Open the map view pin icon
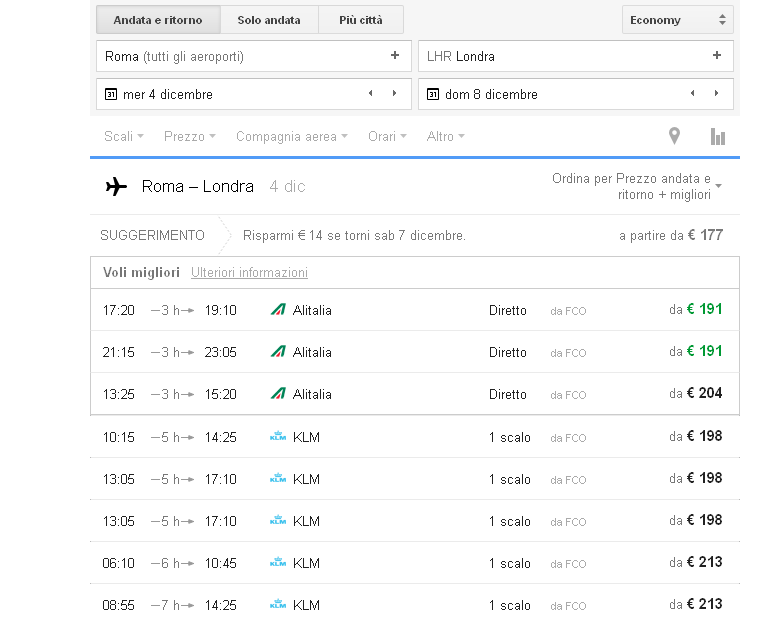 pyautogui.click(x=674, y=137)
